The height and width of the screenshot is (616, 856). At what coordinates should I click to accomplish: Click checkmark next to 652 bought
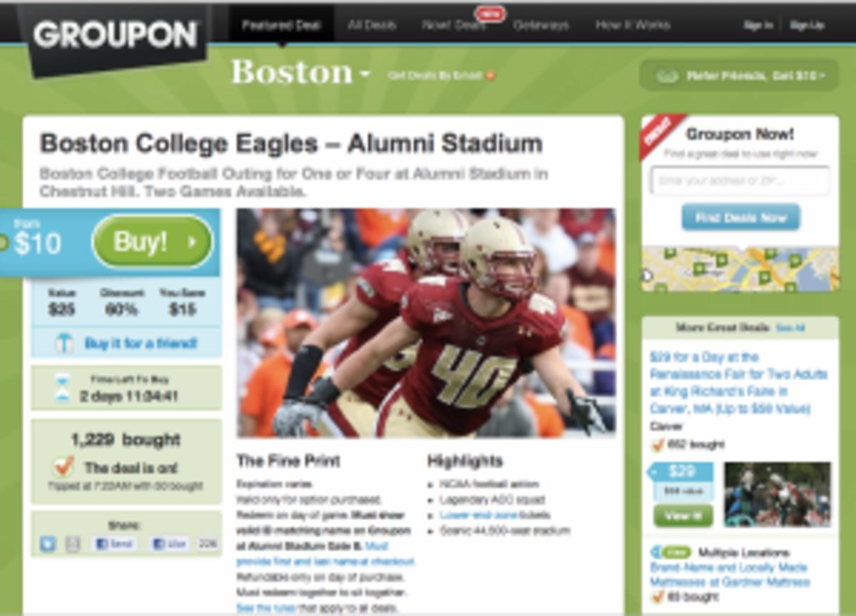point(658,445)
